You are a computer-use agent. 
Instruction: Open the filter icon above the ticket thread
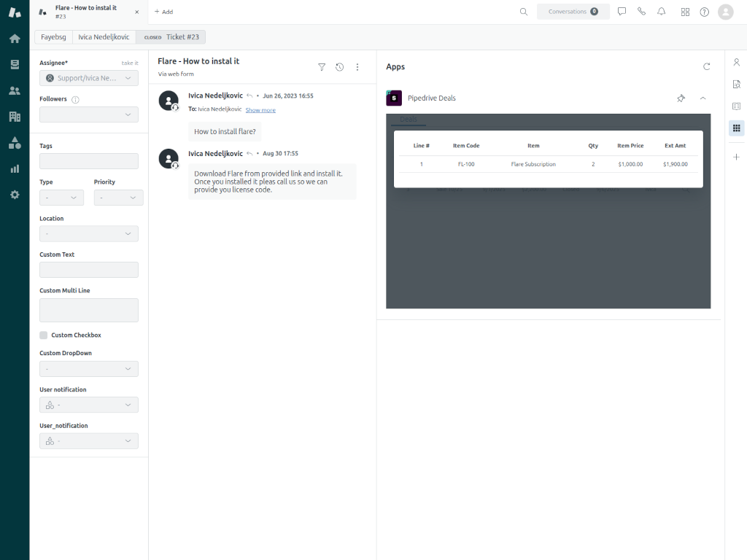tap(322, 66)
